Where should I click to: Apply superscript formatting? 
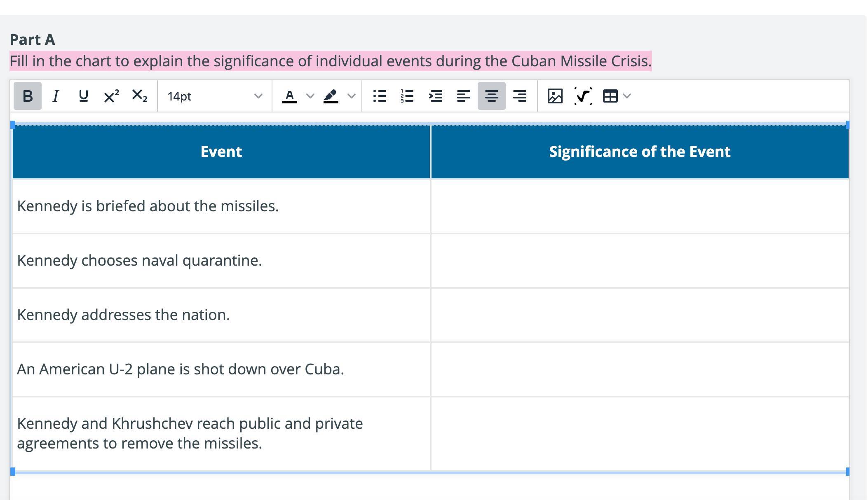111,96
